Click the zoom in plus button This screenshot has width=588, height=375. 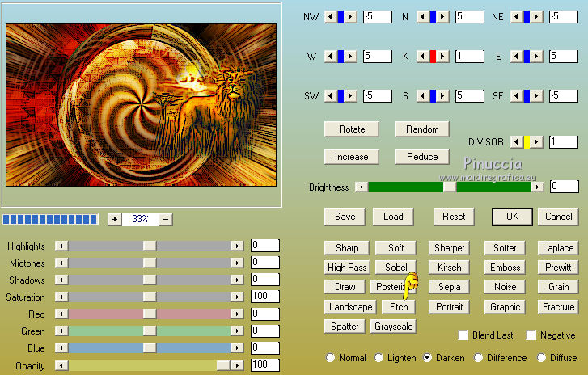point(114,219)
